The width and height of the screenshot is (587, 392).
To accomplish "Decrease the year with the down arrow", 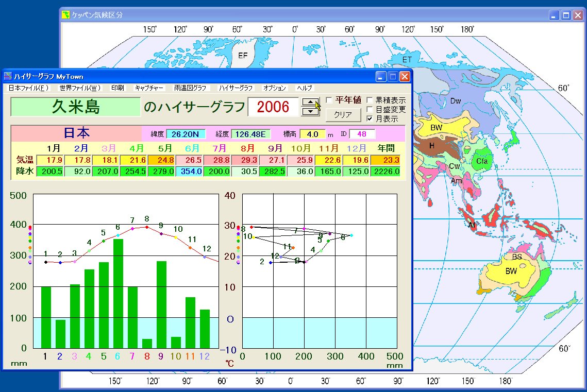I will point(311,111).
